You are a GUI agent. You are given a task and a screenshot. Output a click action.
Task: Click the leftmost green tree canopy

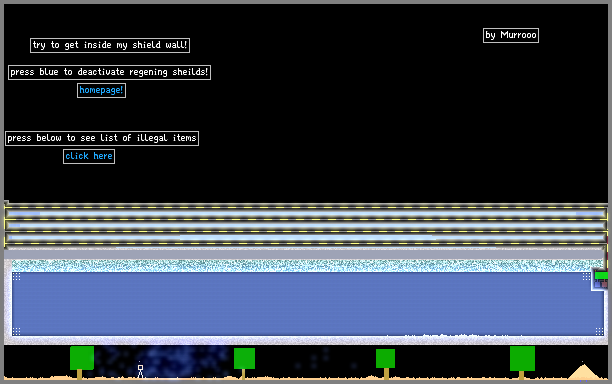tap(82, 358)
